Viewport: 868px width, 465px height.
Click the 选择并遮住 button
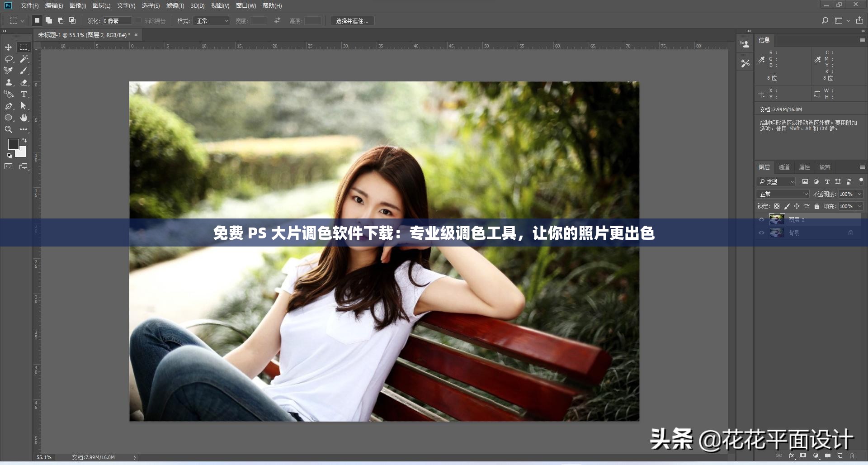tap(352, 21)
